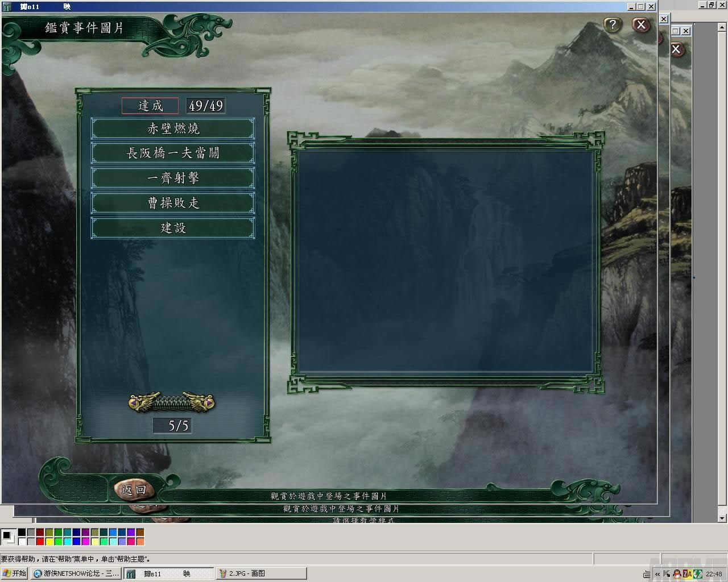Click the Paint scrollbar down arrow
The width and height of the screenshot is (728, 582).
(722, 518)
